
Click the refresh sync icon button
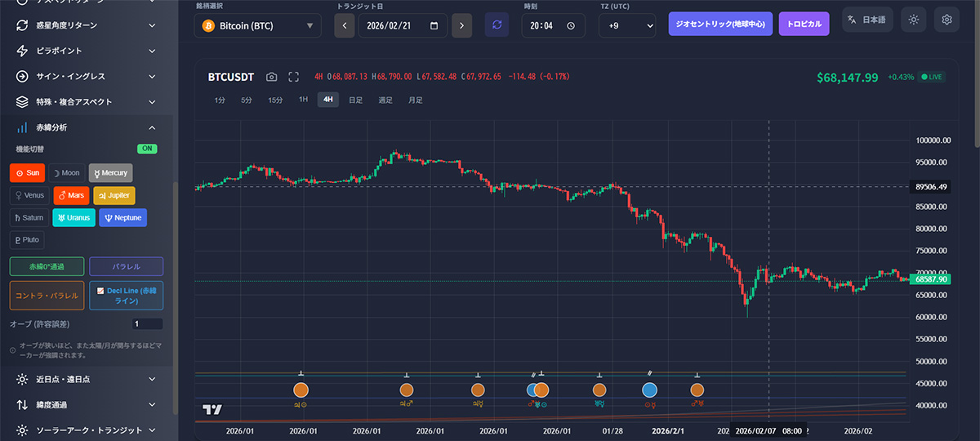(497, 25)
